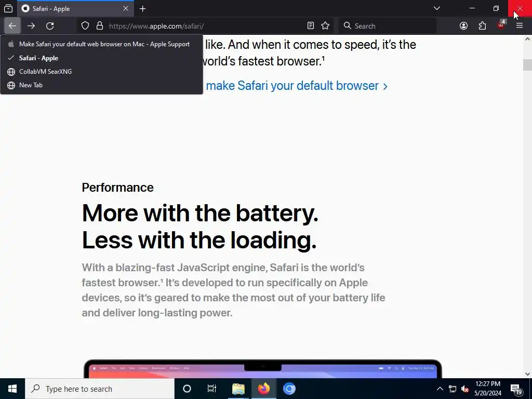The width and height of the screenshot is (532, 399).
Task: Click the Firefox Search box
Action: [x=388, y=26]
